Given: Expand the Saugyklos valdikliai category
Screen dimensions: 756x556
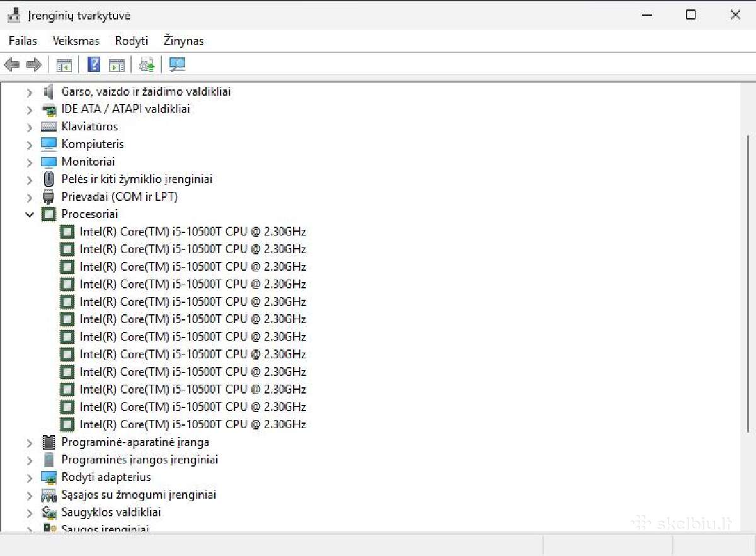Looking at the screenshot, I should [x=30, y=513].
